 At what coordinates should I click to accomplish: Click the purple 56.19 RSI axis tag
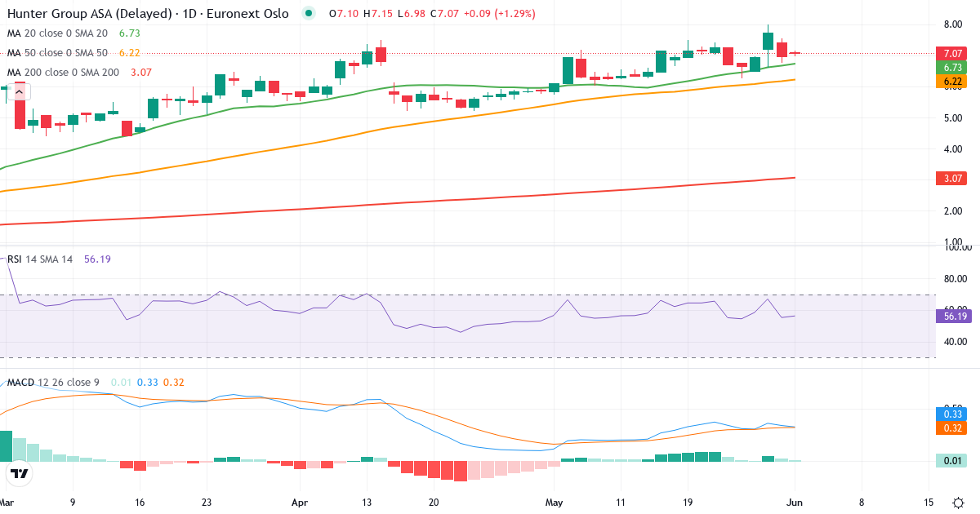(953, 317)
